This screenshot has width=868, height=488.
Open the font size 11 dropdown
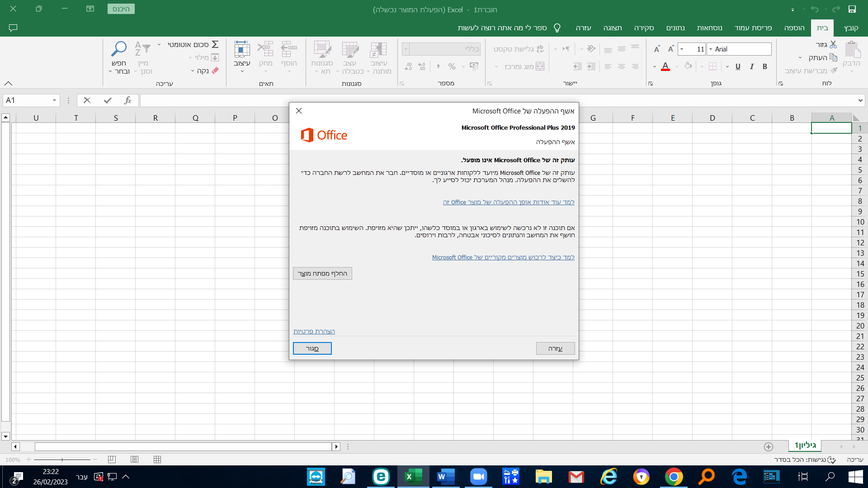click(682, 49)
